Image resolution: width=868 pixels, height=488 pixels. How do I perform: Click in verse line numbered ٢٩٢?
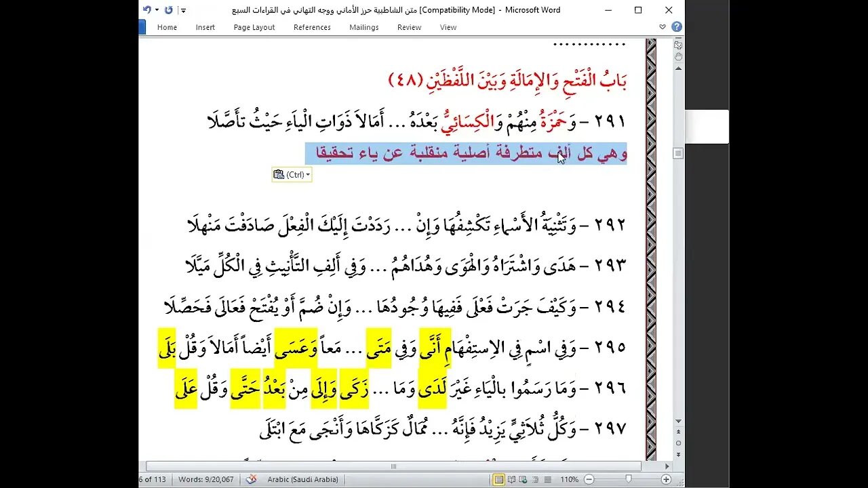coord(406,224)
